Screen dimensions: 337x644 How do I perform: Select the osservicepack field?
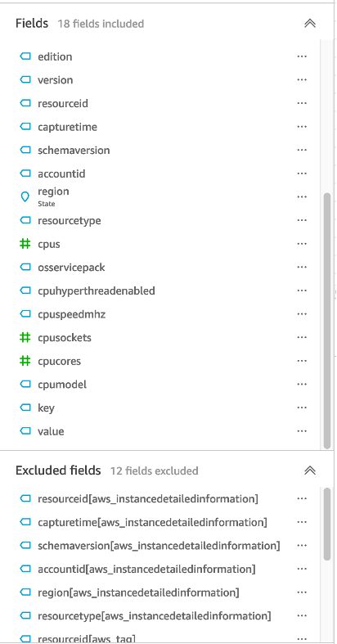(160, 268)
